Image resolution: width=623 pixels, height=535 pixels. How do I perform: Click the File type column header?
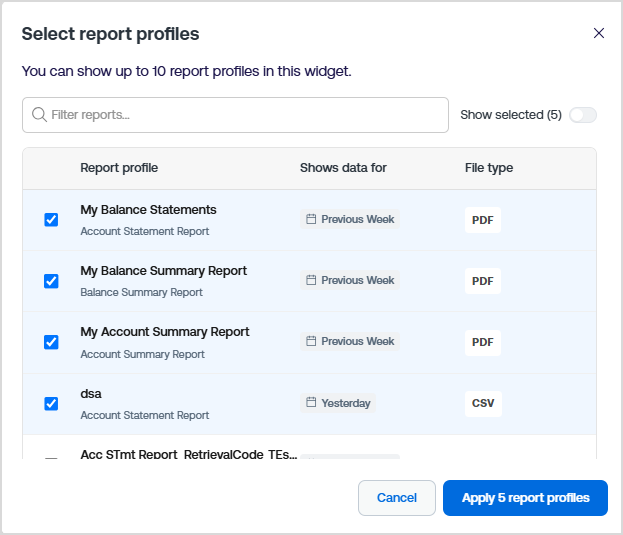click(x=489, y=168)
